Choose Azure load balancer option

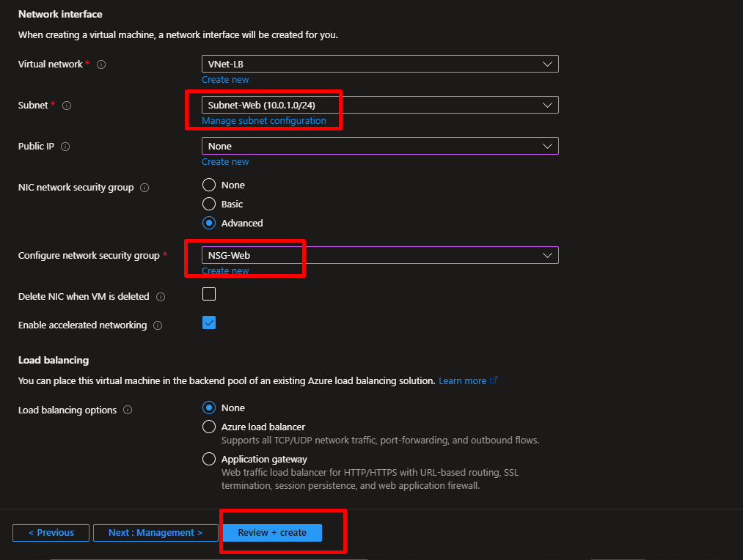[x=209, y=427]
